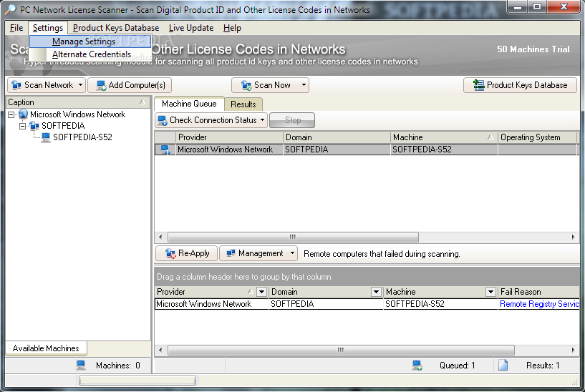Image resolution: width=585 pixels, height=392 pixels.
Task: Select Alternate Credentials menu entry
Action: (x=90, y=54)
